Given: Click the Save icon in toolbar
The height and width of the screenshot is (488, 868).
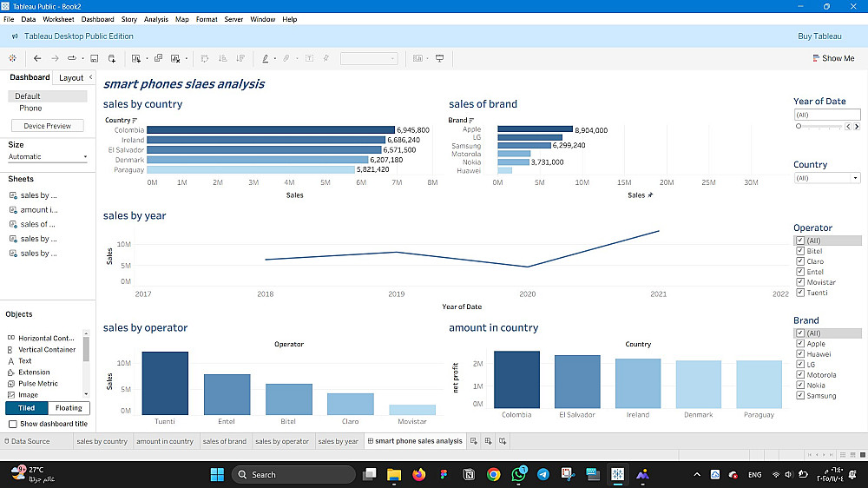Looking at the screenshot, I should tap(94, 58).
